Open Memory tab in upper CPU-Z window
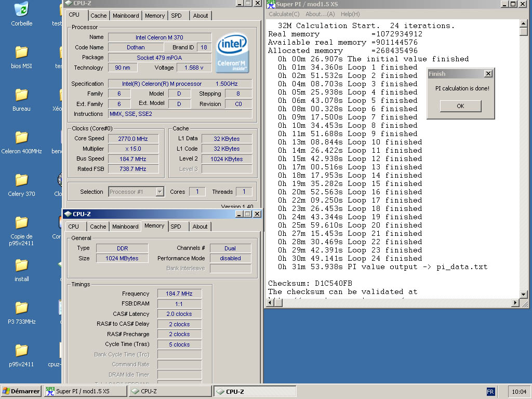532x399 pixels. click(155, 16)
